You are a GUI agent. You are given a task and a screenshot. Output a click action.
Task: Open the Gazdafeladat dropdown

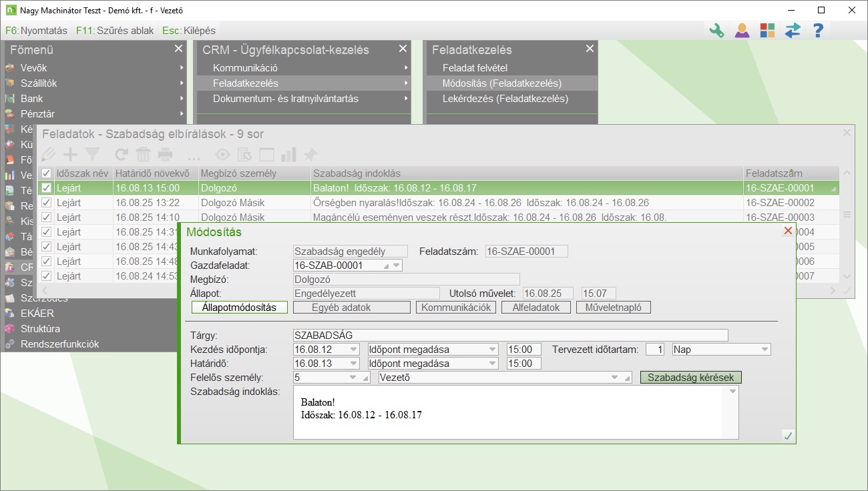(397, 266)
